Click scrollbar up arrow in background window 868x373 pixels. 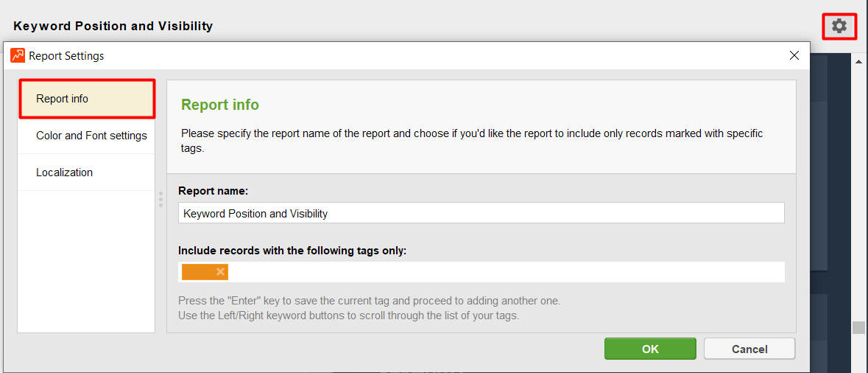coord(859,61)
